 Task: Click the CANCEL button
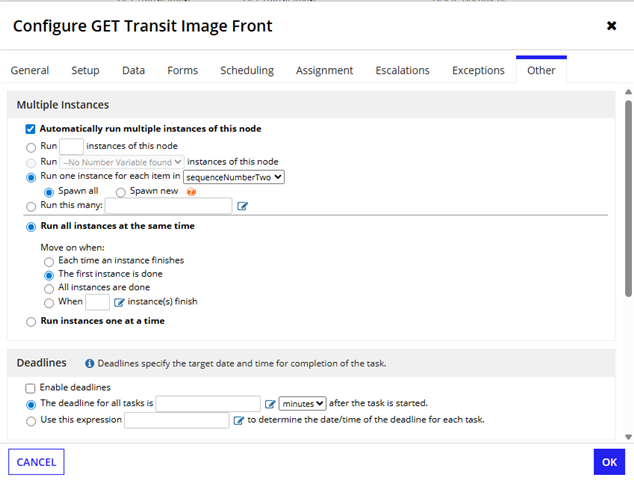point(36,462)
